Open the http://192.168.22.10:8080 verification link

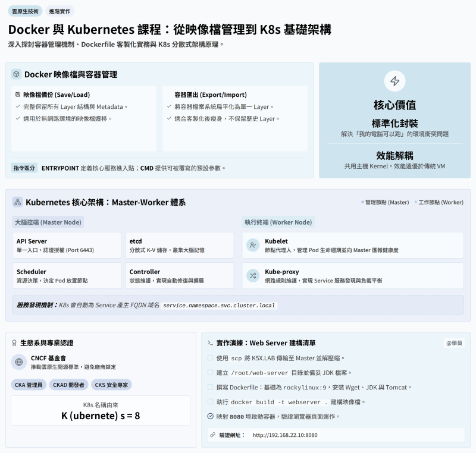click(285, 435)
